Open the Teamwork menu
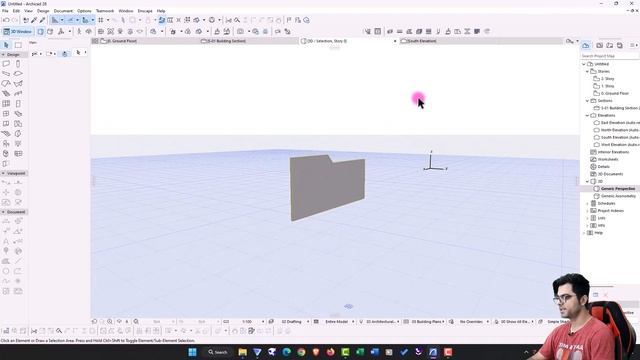 click(105, 11)
